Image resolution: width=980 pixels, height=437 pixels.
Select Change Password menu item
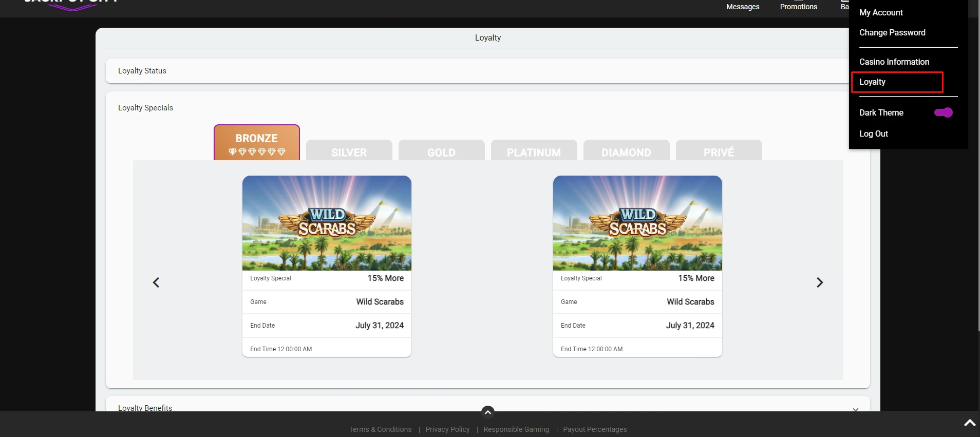click(x=892, y=32)
